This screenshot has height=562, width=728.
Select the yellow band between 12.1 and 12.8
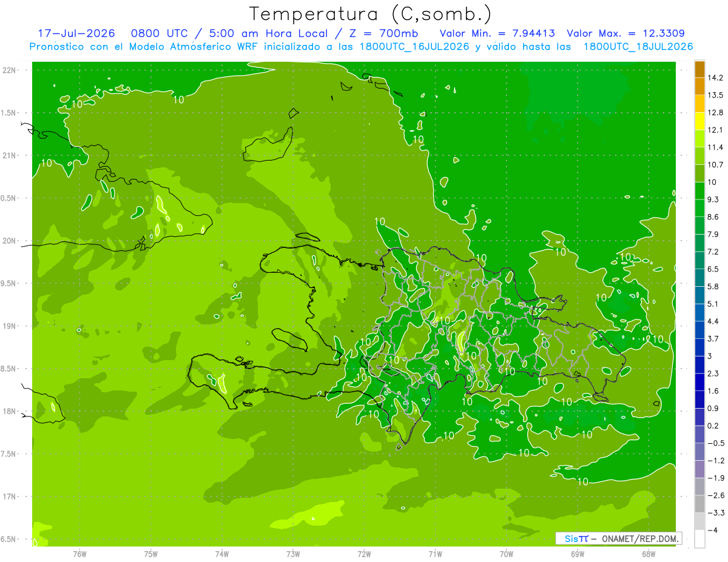pyautogui.click(x=699, y=121)
